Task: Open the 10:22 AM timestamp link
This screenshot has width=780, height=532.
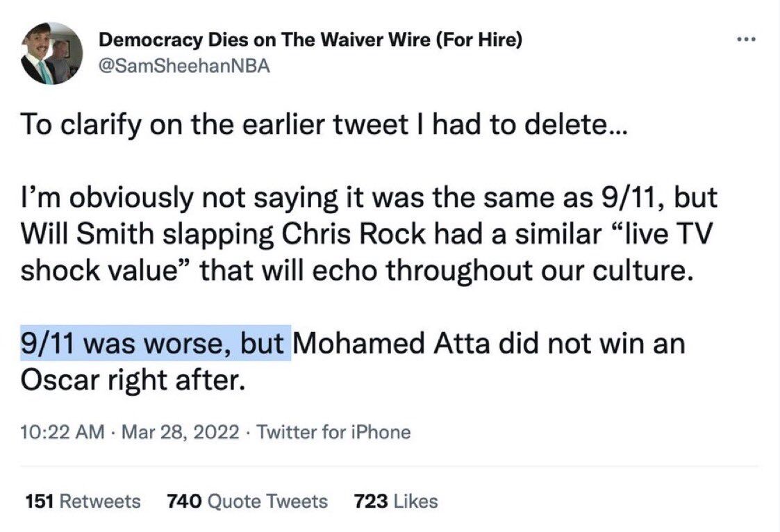Action: (x=63, y=431)
